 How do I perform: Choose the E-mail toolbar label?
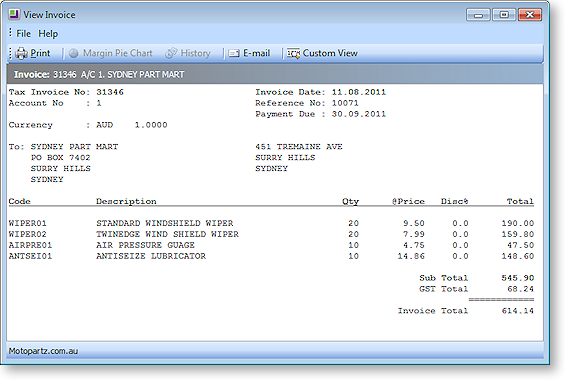[256, 53]
